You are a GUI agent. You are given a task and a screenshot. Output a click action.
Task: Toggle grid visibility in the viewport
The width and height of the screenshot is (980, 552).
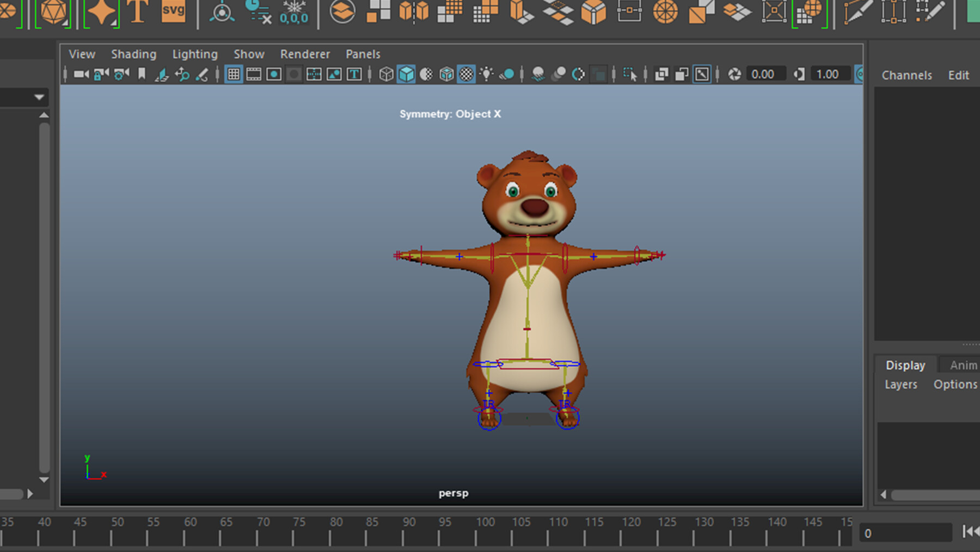click(x=234, y=74)
